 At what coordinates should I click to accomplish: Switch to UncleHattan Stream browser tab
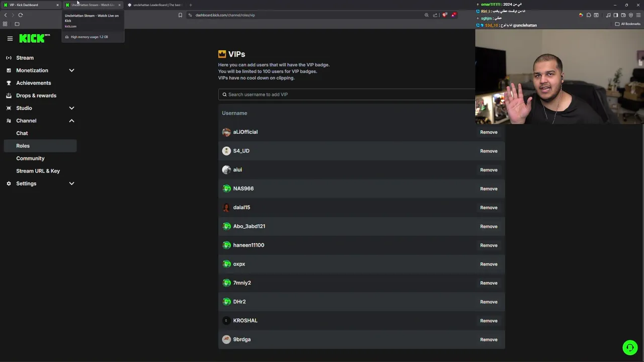pos(93,5)
